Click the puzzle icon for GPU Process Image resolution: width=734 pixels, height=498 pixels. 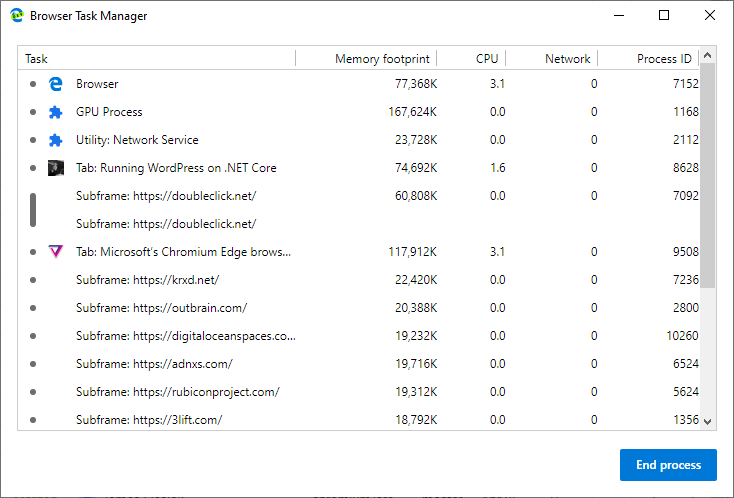56,112
